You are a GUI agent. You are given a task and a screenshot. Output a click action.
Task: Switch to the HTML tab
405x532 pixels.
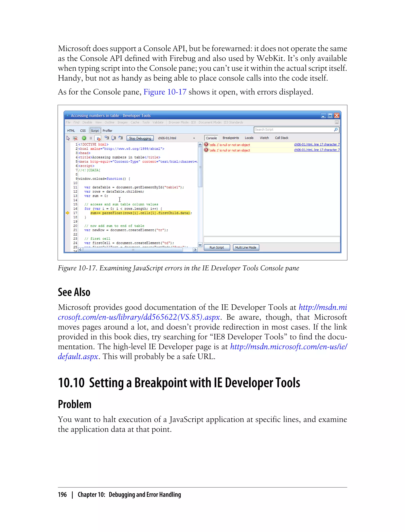tap(71, 131)
